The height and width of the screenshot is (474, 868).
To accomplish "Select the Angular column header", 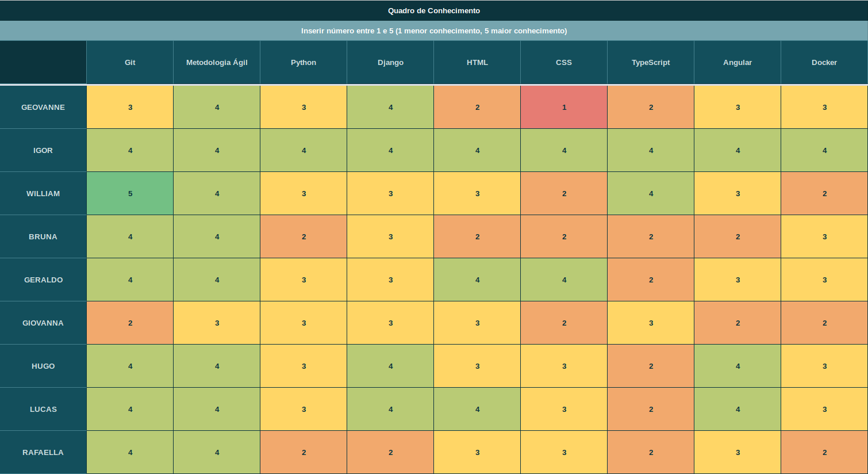I will pos(738,63).
